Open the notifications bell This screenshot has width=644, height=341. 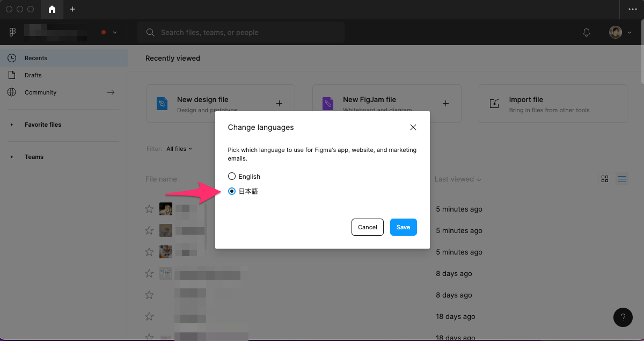[x=587, y=33]
